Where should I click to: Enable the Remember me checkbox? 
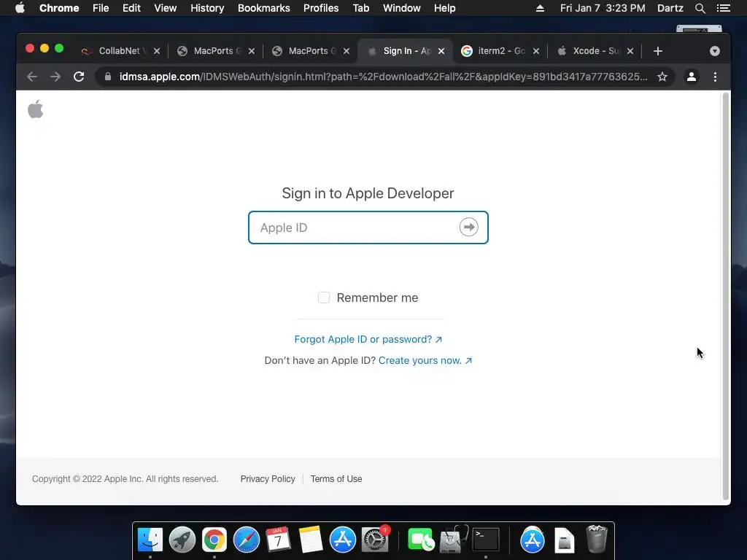[323, 297]
